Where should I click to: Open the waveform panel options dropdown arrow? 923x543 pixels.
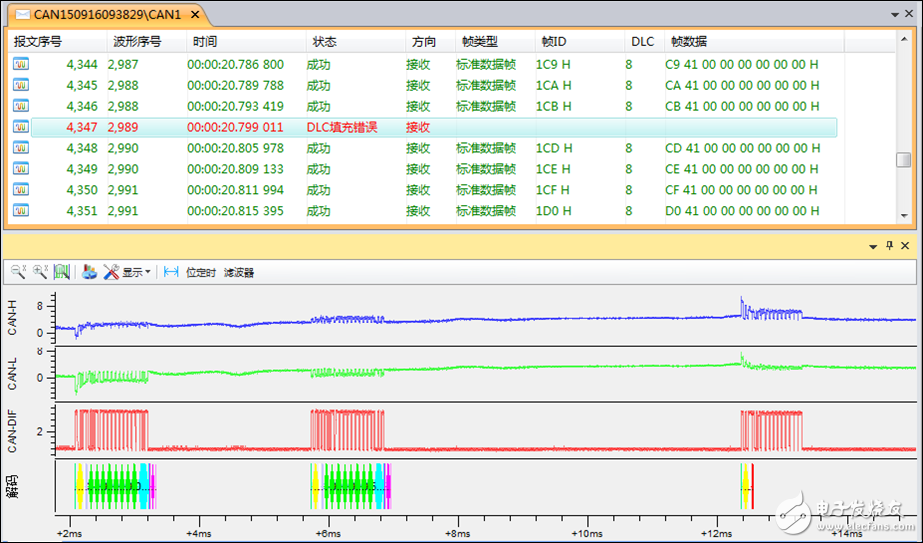(871, 245)
